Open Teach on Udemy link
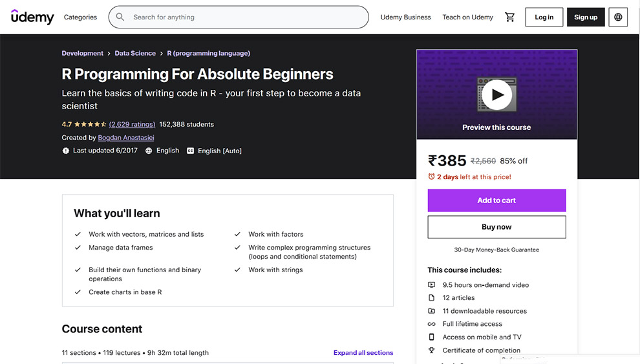 (x=468, y=17)
